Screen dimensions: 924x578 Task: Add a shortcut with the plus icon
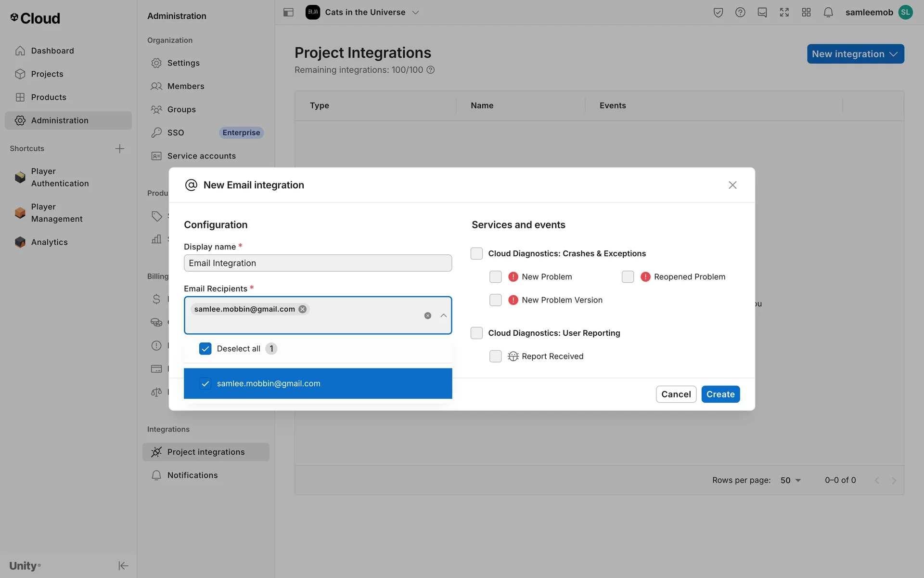click(x=120, y=148)
